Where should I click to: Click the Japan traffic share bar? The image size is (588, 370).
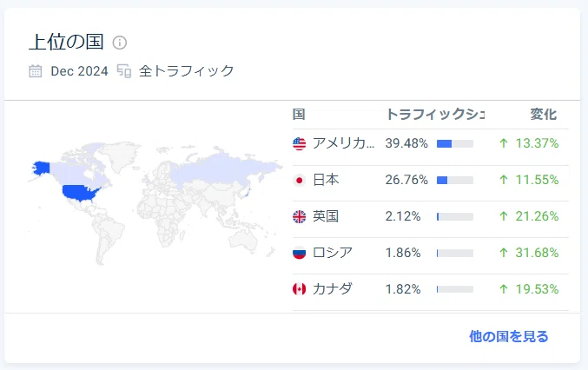455,181
